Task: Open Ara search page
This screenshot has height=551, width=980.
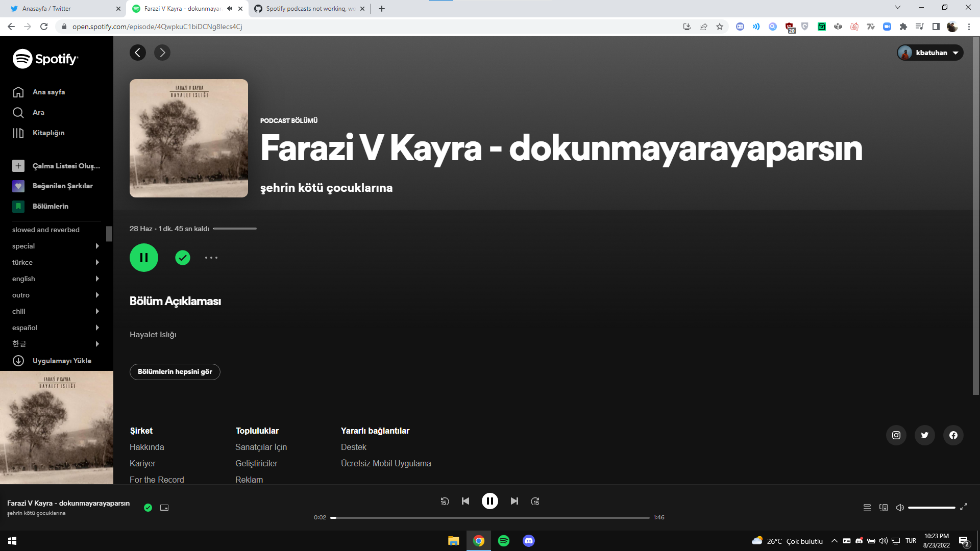Action: (x=39, y=112)
